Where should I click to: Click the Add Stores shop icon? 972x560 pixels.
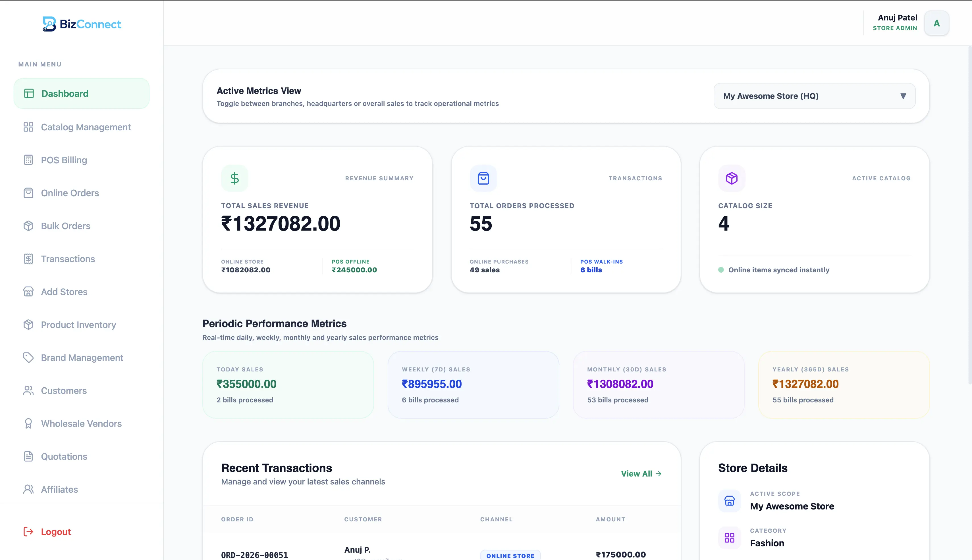click(28, 292)
